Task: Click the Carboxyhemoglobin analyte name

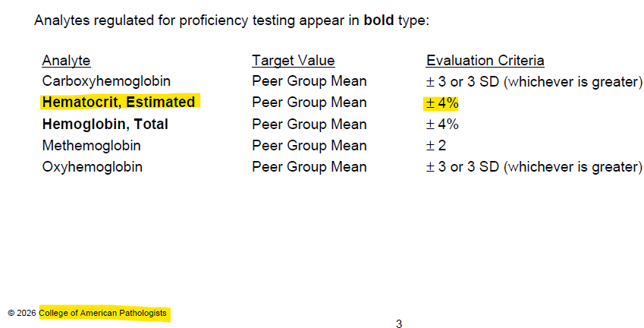Action: [x=106, y=81]
